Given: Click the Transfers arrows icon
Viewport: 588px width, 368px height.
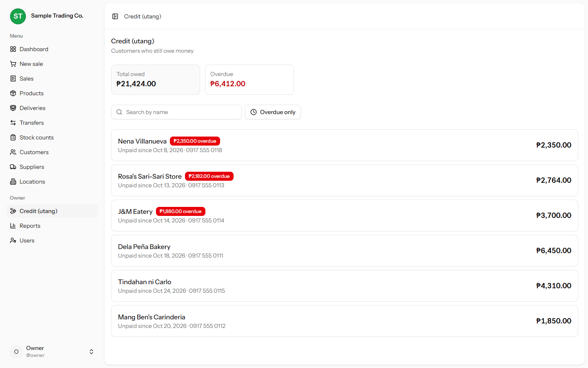Looking at the screenshot, I should coord(13,123).
